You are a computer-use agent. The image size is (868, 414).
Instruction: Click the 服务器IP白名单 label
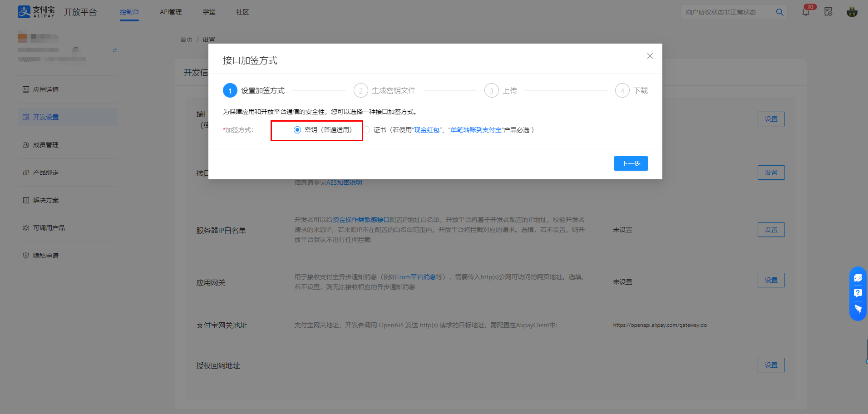[221, 231]
